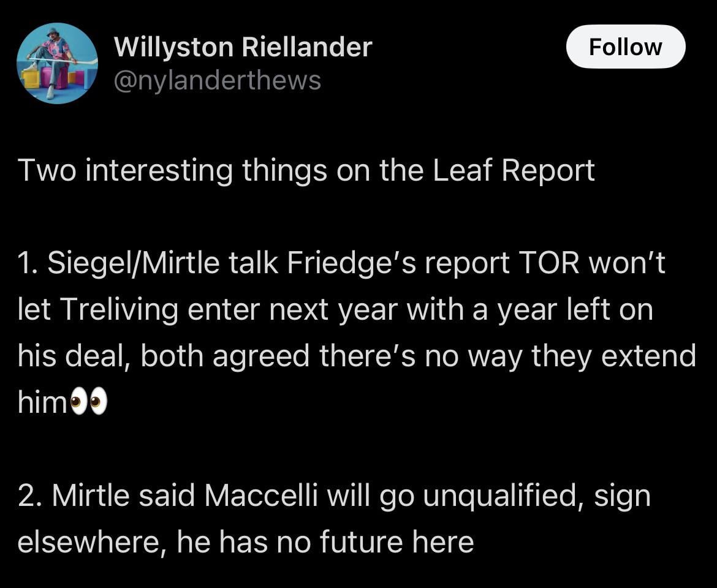The image size is (717, 588).
Task: Click the display name Willyston Riellander
Action: (x=243, y=46)
